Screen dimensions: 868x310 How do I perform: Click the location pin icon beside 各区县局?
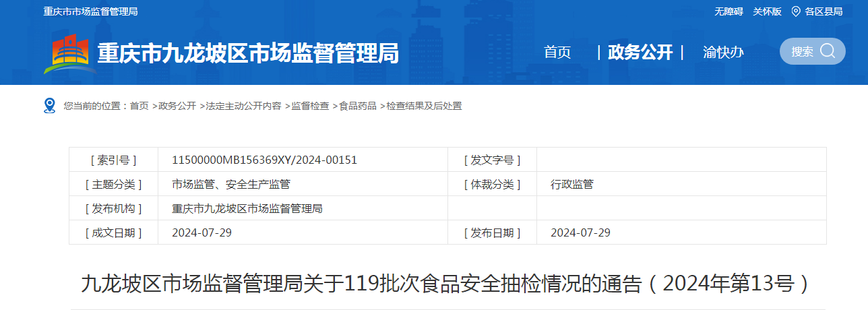tap(796, 11)
